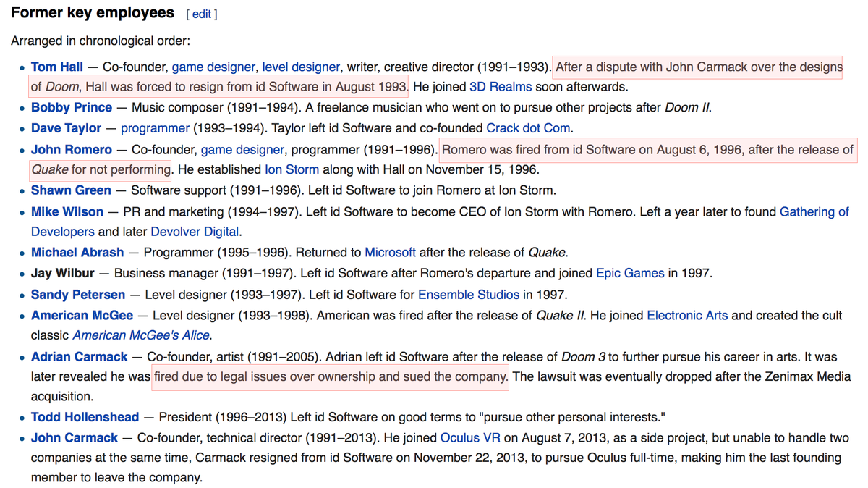Click the 'pursue other personal interests' quote
868x488 pixels.
pos(571,417)
